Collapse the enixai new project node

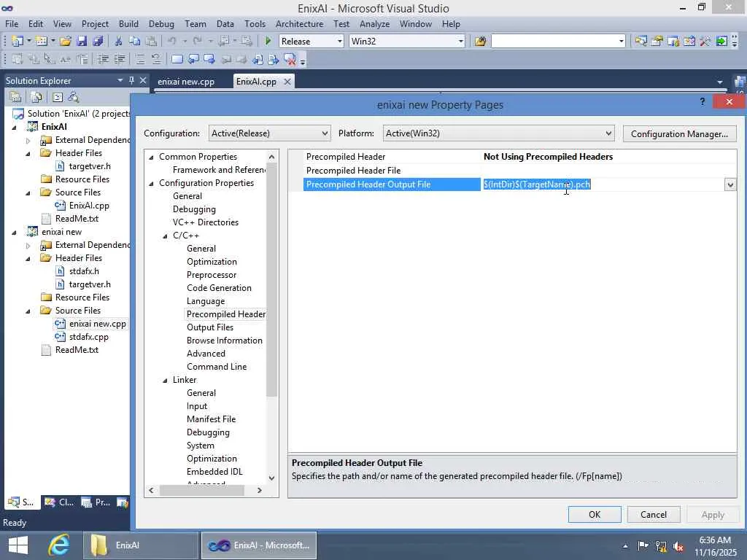click(x=15, y=233)
